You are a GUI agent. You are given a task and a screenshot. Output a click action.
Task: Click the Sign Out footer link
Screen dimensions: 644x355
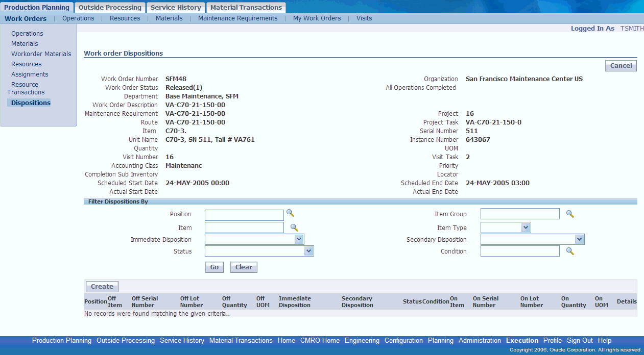(580, 341)
